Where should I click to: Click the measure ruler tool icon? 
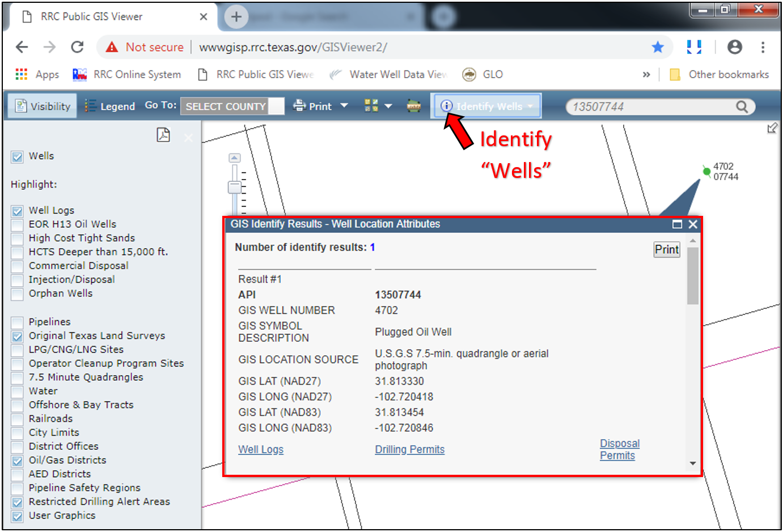pyautogui.click(x=413, y=106)
